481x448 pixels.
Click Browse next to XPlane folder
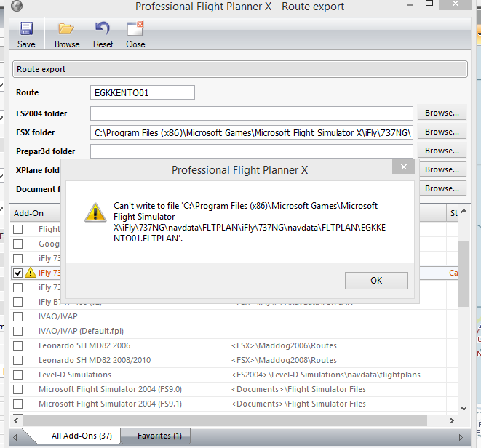coord(442,169)
